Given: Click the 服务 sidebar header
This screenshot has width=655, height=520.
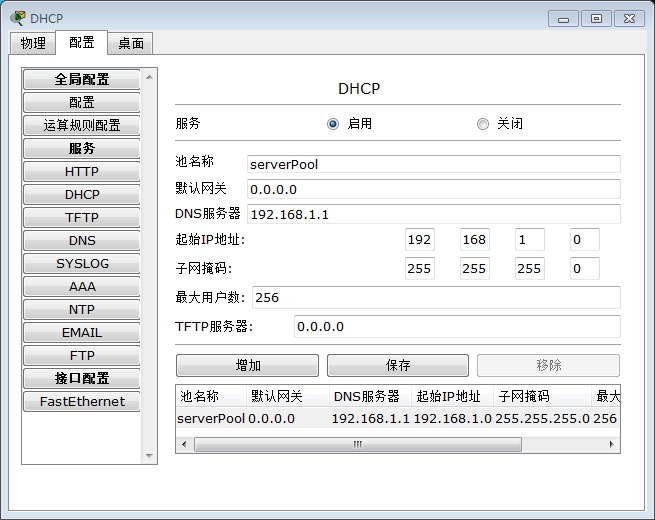Looking at the screenshot, I should (82, 148).
